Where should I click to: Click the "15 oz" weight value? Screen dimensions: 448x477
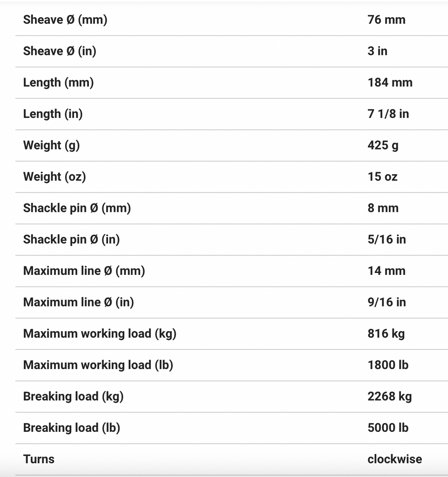tap(382, 177)
